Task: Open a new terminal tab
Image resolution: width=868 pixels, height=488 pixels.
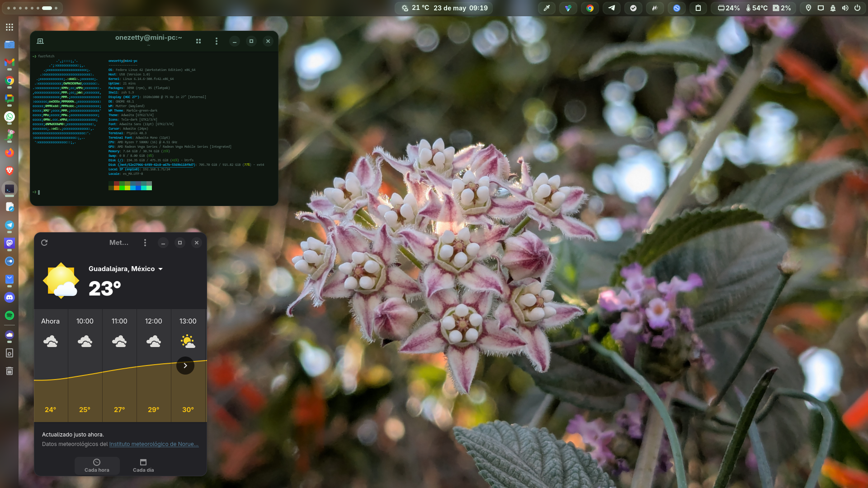Action: click(40, 41)
